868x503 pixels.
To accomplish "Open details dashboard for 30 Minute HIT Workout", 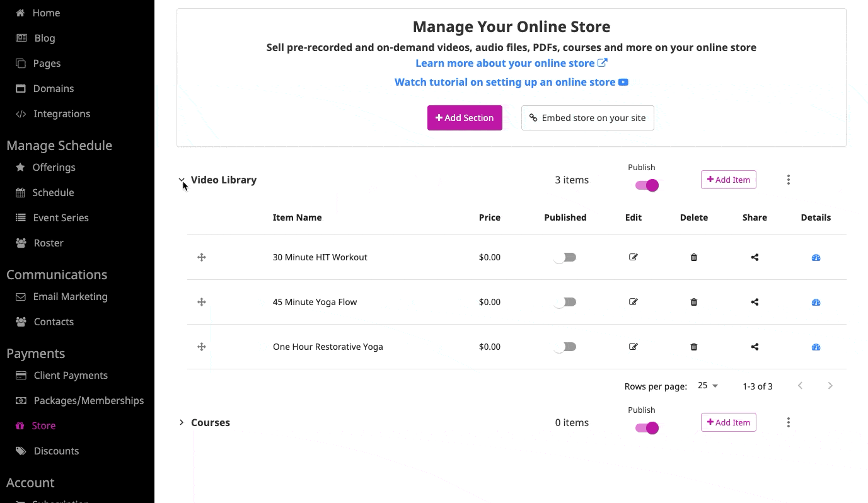I will point(816,257).
